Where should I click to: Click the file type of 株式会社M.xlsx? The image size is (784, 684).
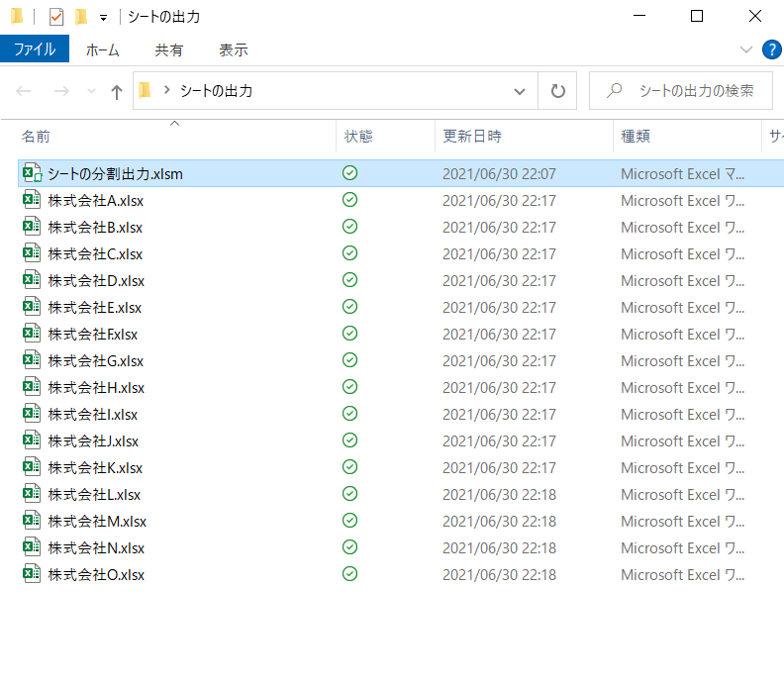click(x=682, y=522)
